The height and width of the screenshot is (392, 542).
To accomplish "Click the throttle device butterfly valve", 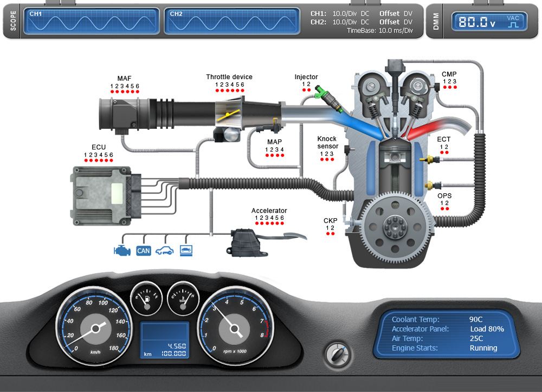I will pyautogui.click(x=227, y=115).
